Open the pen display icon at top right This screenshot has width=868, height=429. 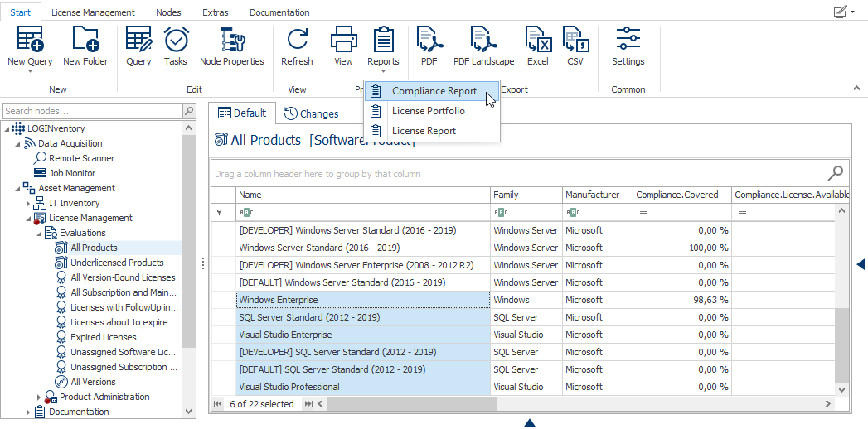[841, 11]
